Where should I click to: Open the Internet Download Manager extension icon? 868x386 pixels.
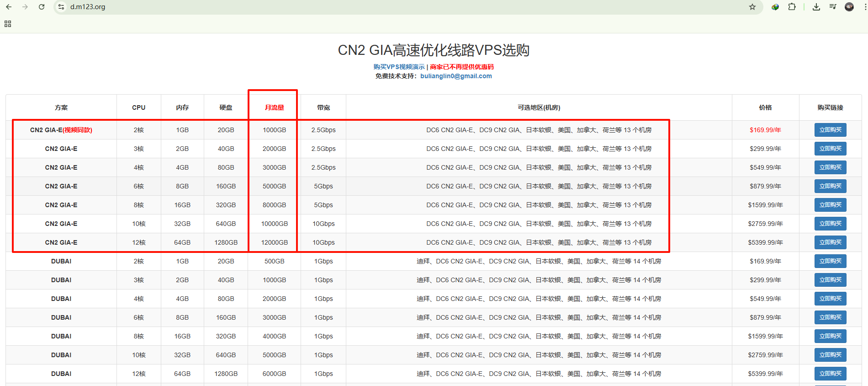click(x=775, y=7)
